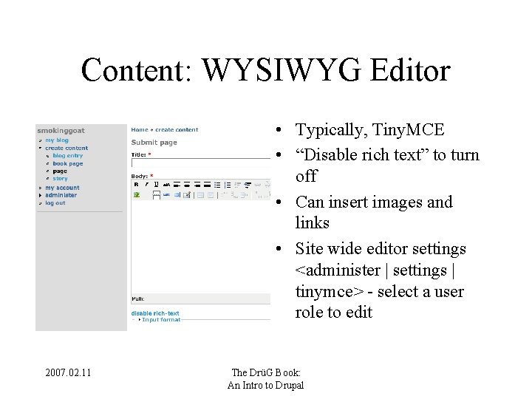Viewport: 532px width, 399px height.
Task: Toggle Bold in the Body editor toolbar
Action: pos(137,185)
